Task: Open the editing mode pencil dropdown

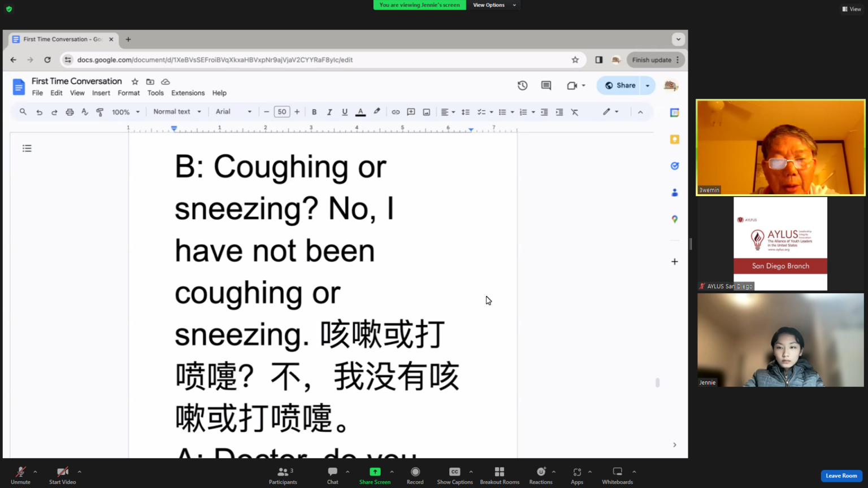Action: 610,112
